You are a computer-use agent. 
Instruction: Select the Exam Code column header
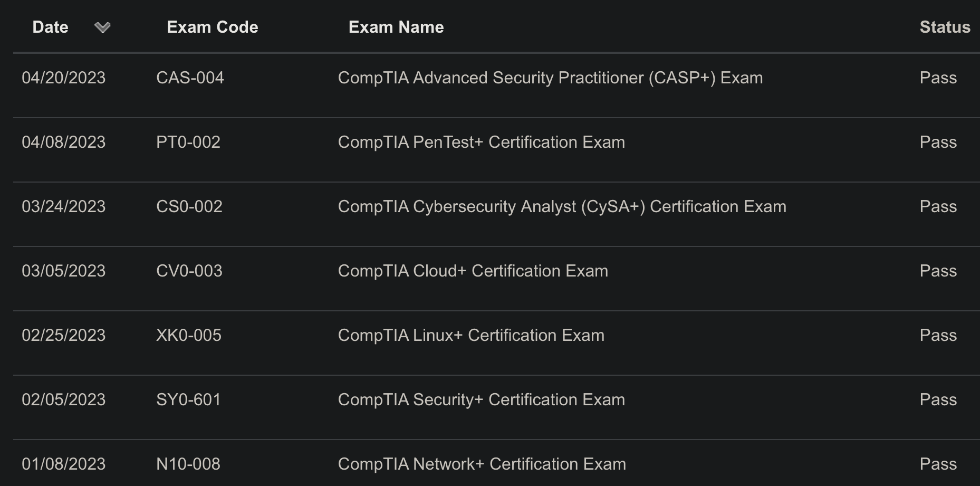point(212,27)
